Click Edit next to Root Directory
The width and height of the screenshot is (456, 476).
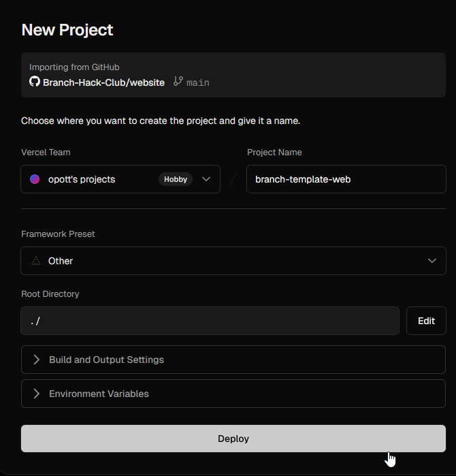point(426,321)
